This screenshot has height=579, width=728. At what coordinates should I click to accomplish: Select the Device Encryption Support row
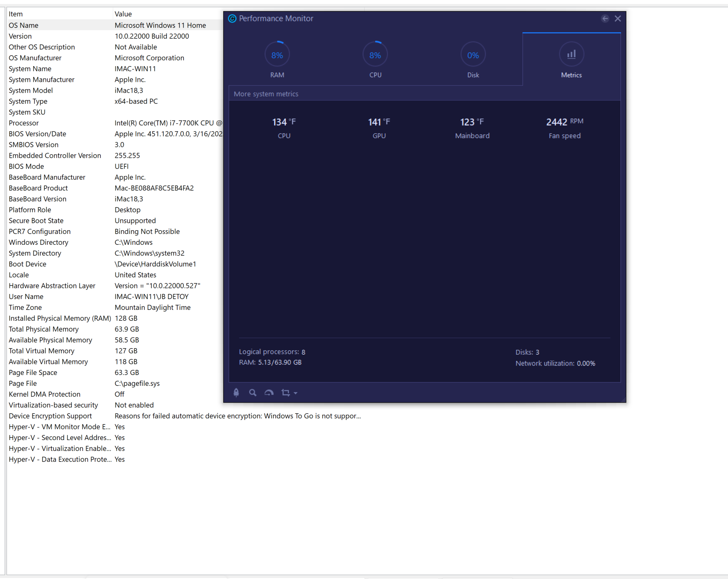tap(50, 416)
